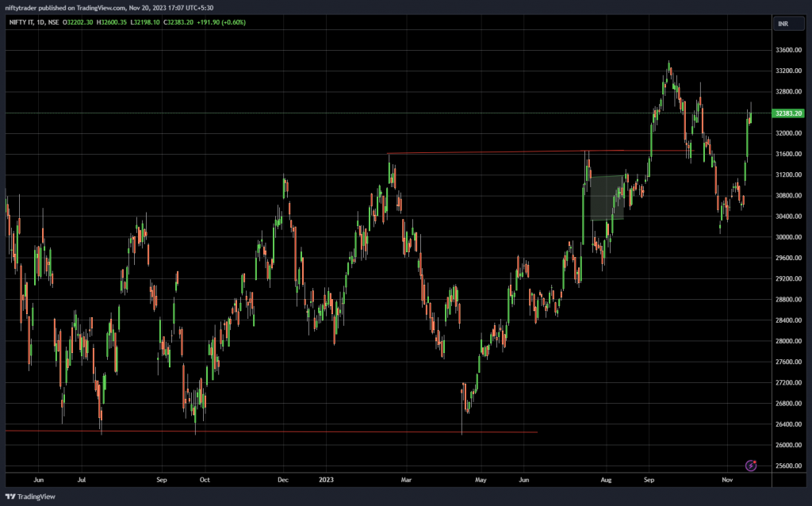Click the NIFTY IT, 1D, NSE symbol title
This screenshot has height=506, width=812.
point(33,22)
